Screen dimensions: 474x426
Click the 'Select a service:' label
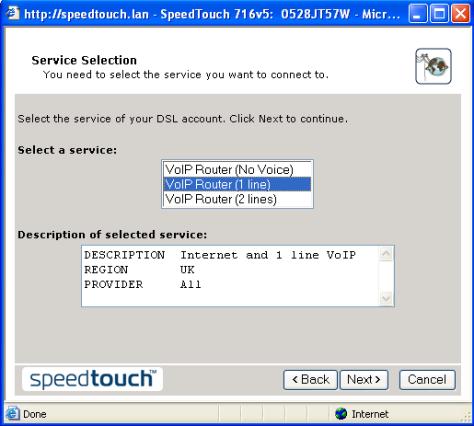coord(67,150)
